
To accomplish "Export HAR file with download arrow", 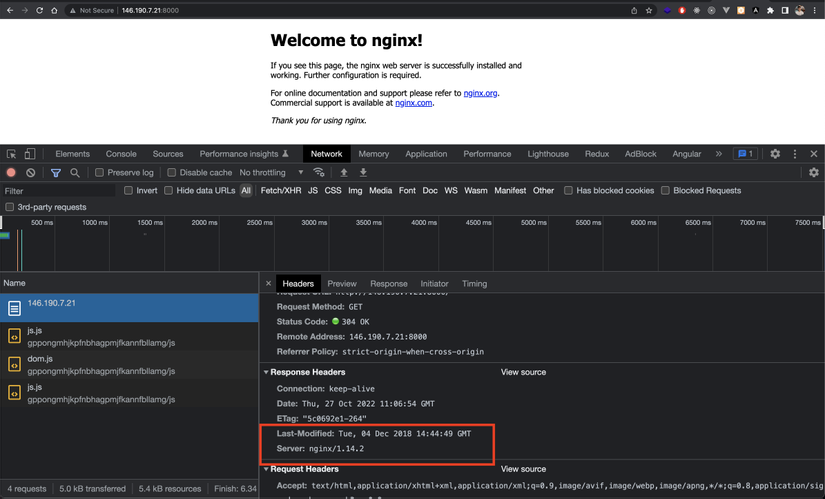I will pyautogui.click(x=363, y=172).
